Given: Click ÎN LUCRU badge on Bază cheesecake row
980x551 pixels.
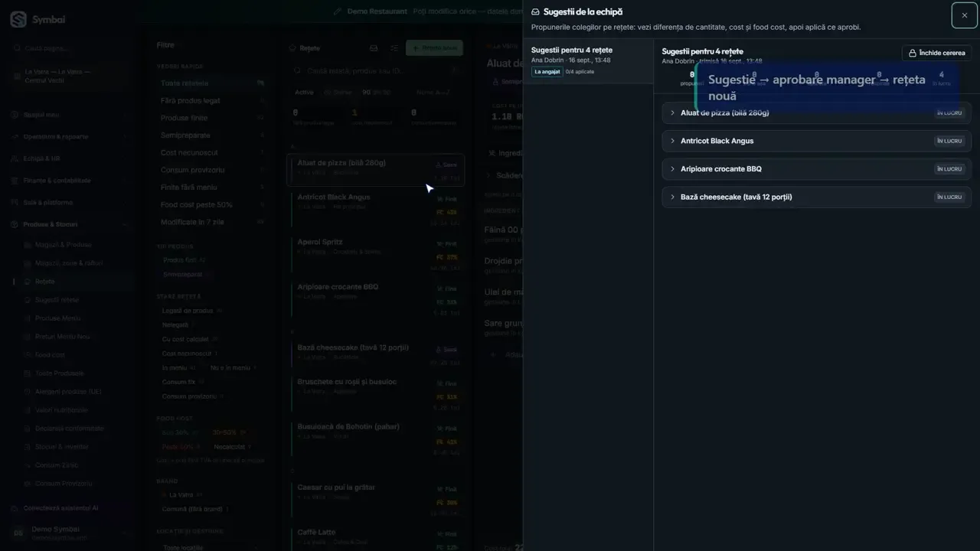Looking at the screenshot, I should coord(949,197).
